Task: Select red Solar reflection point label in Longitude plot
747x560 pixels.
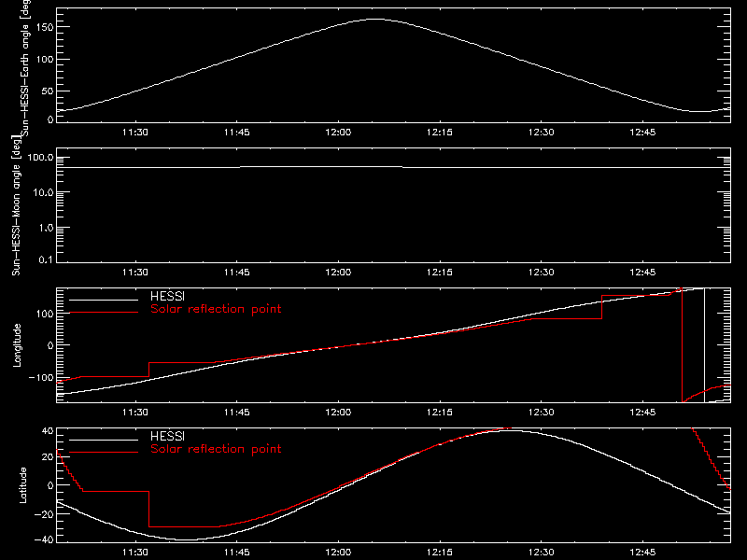Action: coord(216,309)
